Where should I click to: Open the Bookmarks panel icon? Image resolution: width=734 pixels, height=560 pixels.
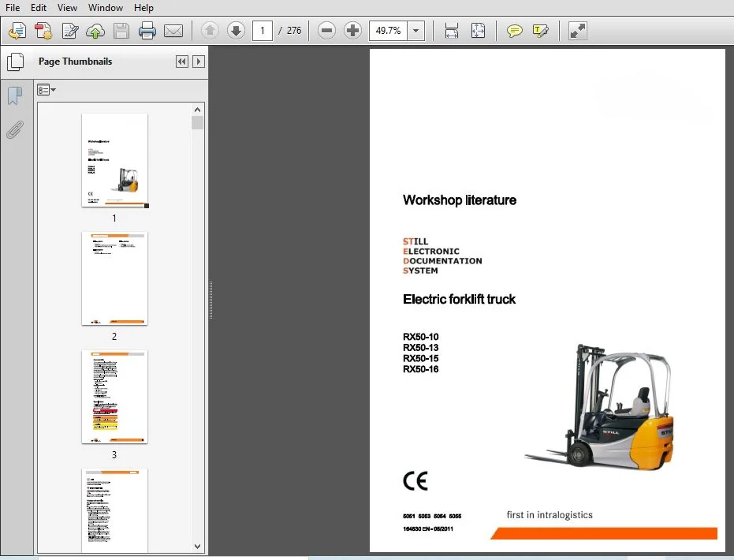pyautogui.click(x=15, y=95)
